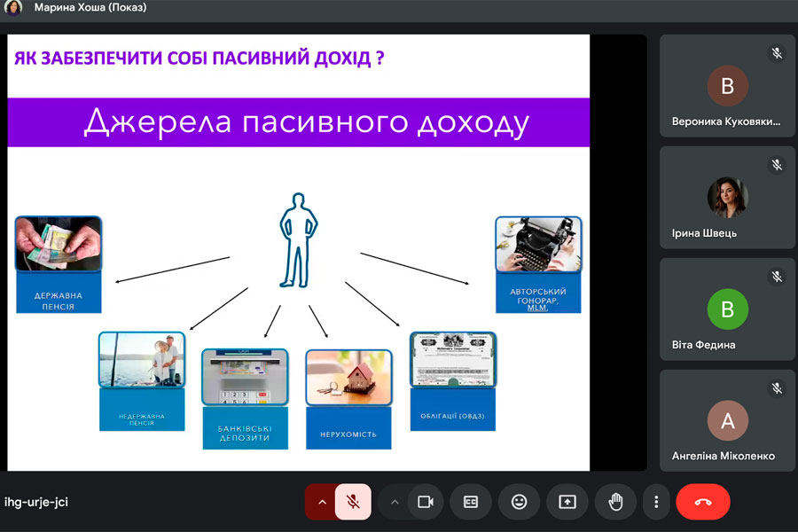This screenshot has width=798, height=532.
Task: Click muted mic icon on Віта Федина tile
Action: pyautogui.click(x=777, y=277)
